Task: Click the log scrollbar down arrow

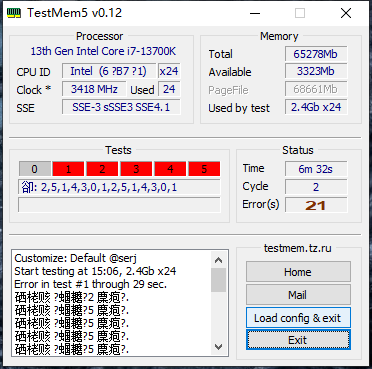Action: [x=219, y=347]
